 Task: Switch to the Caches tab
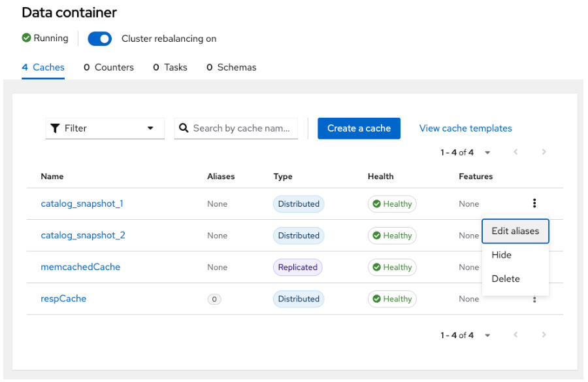[43, 67]
